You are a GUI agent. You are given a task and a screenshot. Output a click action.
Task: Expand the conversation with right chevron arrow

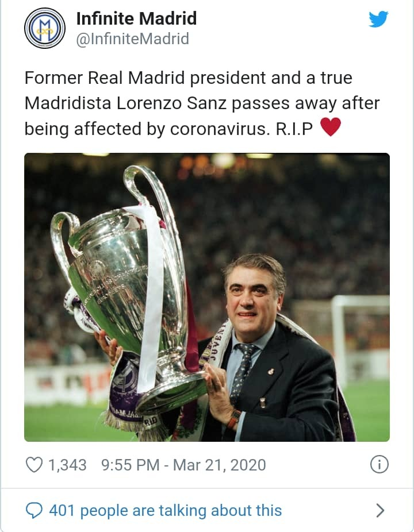tap(379, 510)
